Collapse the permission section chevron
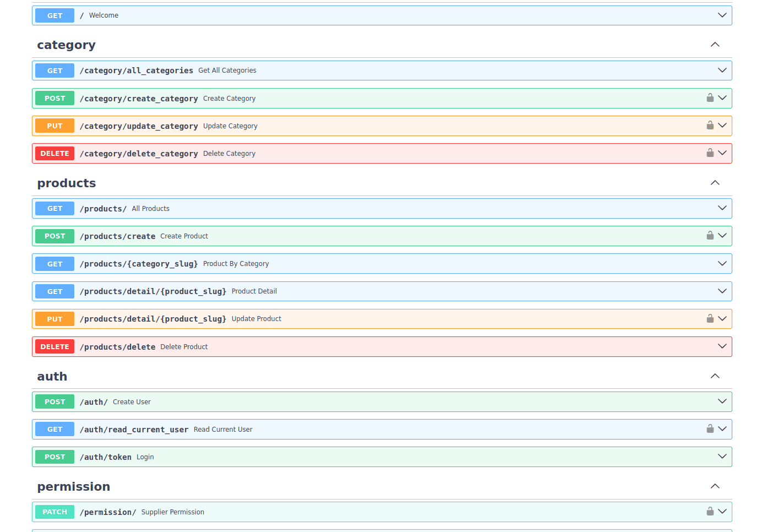 coord(715,486)
